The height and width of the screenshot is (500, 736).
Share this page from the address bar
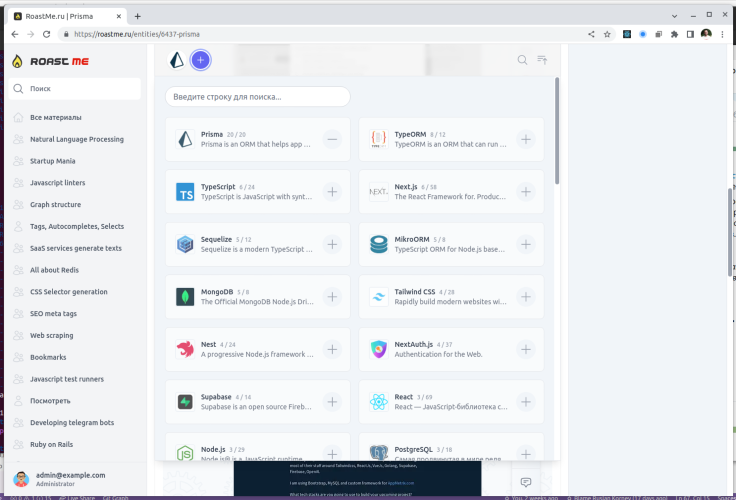[x=591, y=34]
